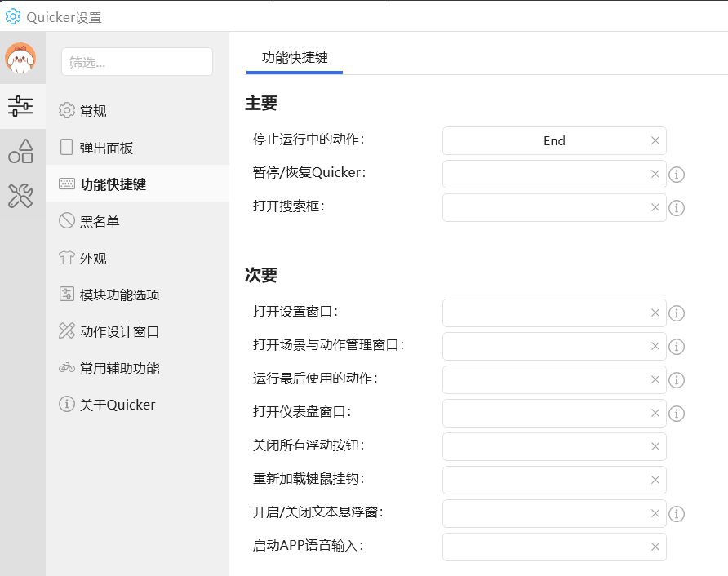Click the 打开搜索框 hotkey field

tap(554, 207)
